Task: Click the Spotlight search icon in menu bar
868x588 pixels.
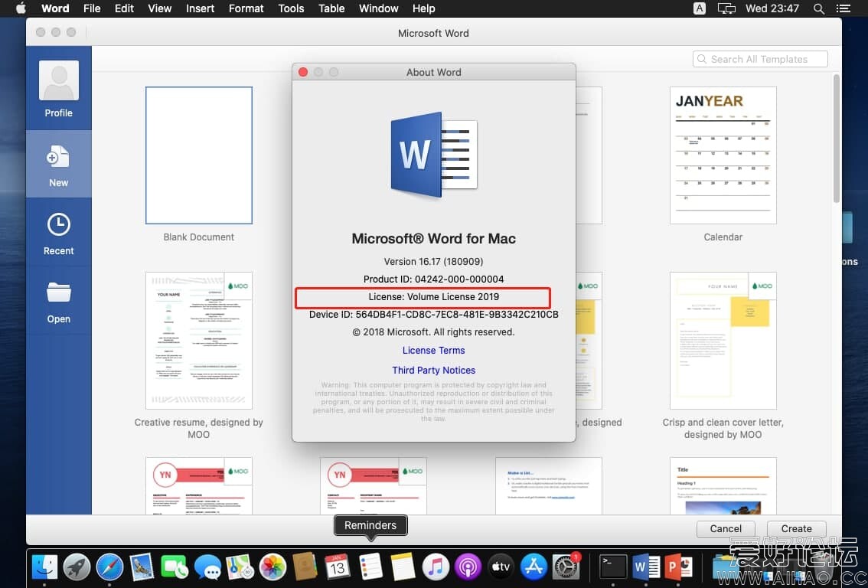Action: click(x=819, y=8)
